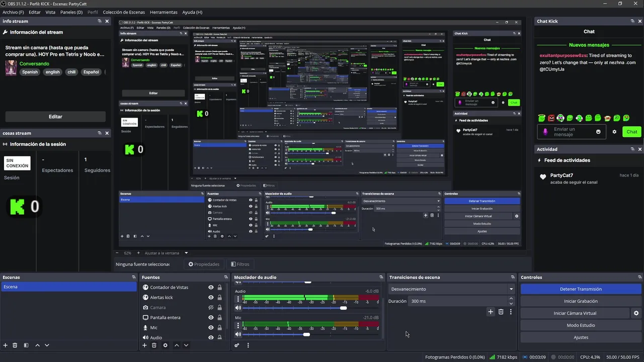Open options dots for Mic mixer channel
This screenshot has width=644, height=362.
click(238, 325)
